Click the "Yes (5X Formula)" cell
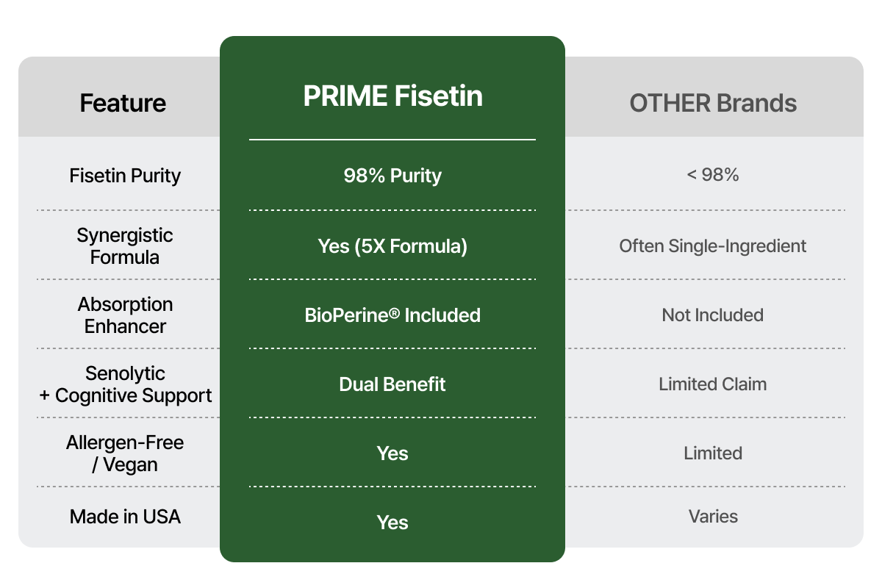This screenshot has width=882, height=588. pos(392,246)
